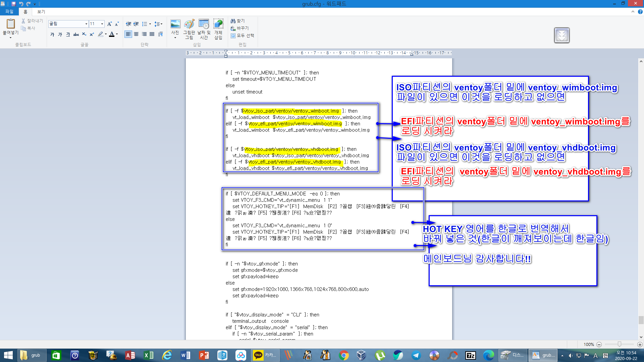The image size is (644, 362).
Task: Click the Grow Font icon
Action: (109, 24)
